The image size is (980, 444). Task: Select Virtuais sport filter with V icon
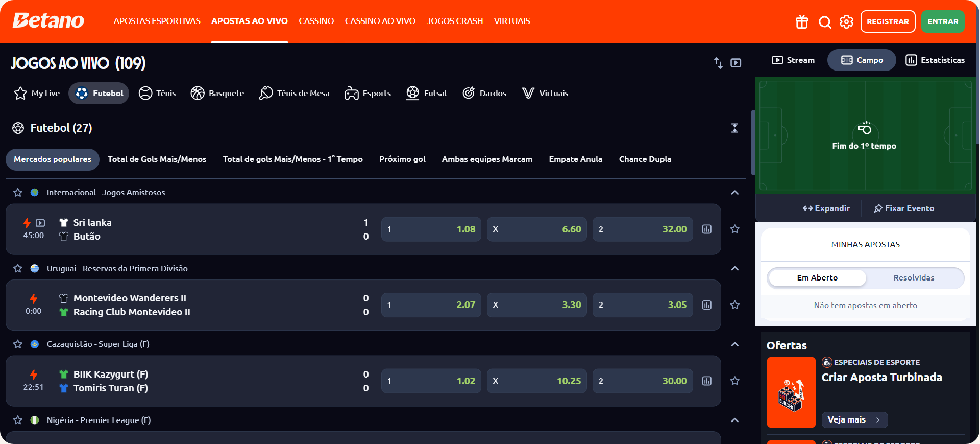click(545, 93)
